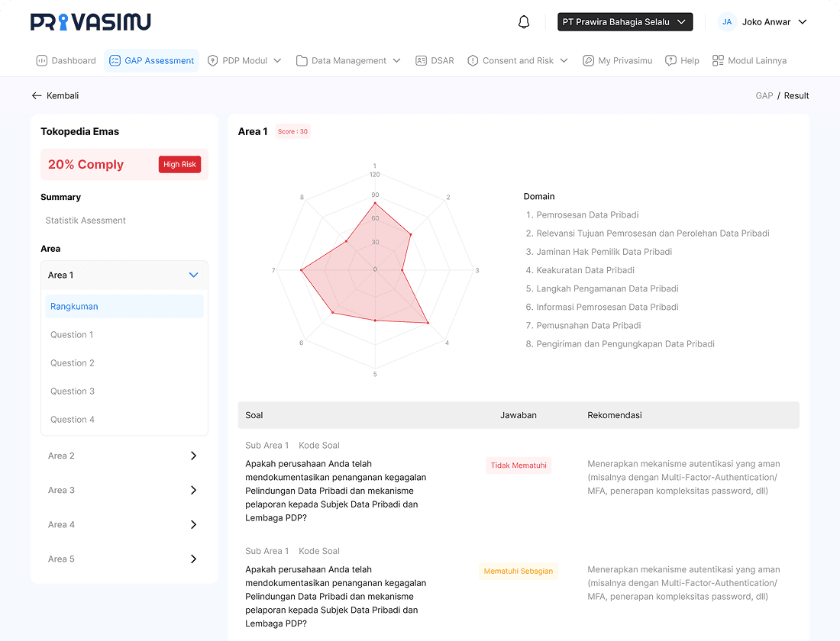Click the GAP breadcrumb link
This screenshot has width=840, height=641.
[x=764, y=96]
